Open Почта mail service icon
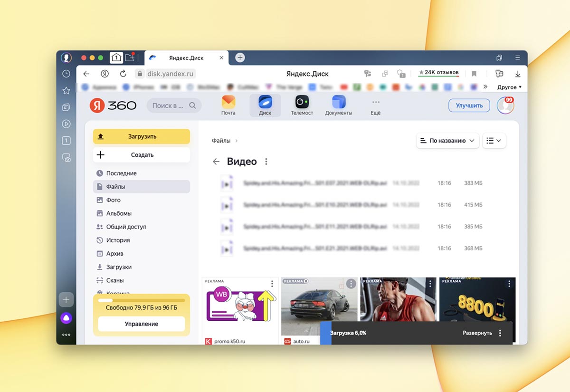Screen dimensions: 570x392 pyautogui.click(x=228, y=105)
